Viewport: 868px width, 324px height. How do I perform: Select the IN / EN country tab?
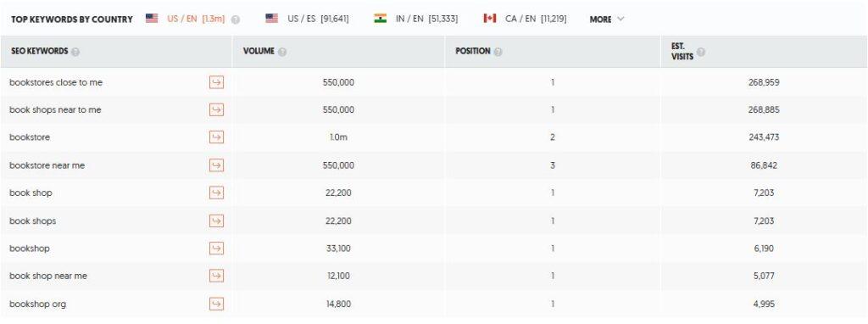tap(415, 19)
